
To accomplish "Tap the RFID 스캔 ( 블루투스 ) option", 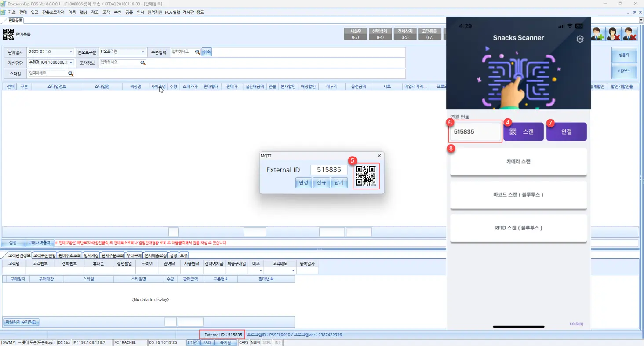I will tap(519, 228).
